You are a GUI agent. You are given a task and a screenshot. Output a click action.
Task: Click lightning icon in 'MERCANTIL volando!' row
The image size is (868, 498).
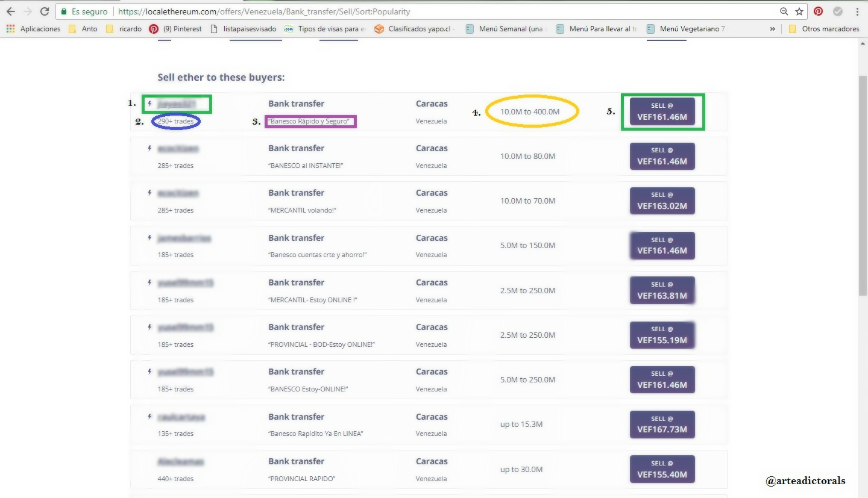(x=150, y=193)
